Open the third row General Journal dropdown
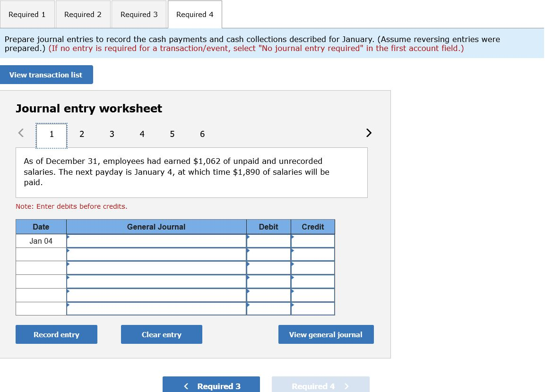Screen dimensions: 545x392 click(156, 268)
